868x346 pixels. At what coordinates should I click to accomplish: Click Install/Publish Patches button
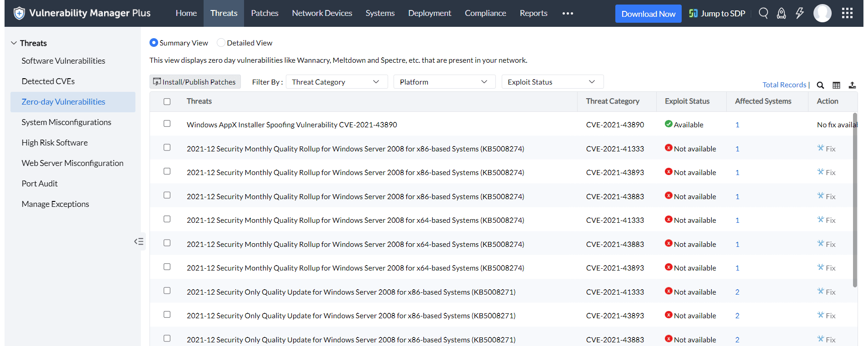point(195,82)
